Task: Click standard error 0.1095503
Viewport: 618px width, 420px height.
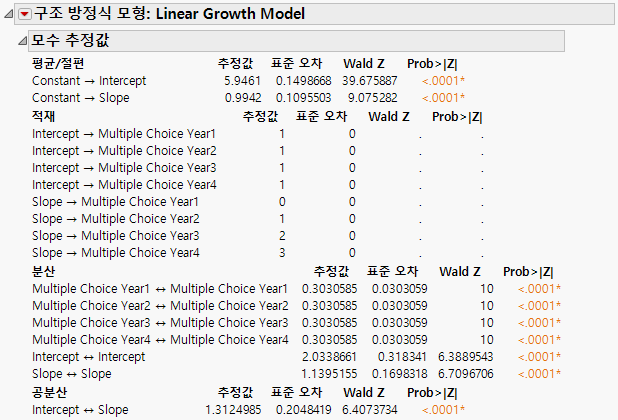Action: pos(303,98)
